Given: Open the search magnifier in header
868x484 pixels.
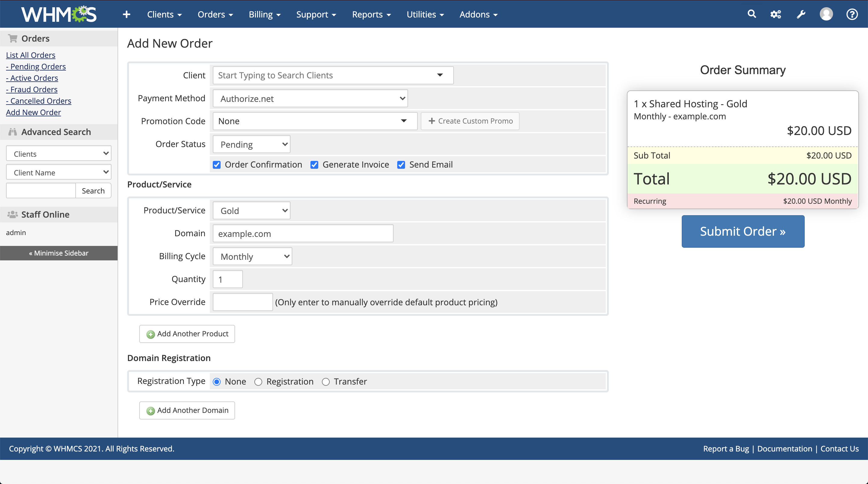Looking at the screenshot, I should [x=752, y=14].
